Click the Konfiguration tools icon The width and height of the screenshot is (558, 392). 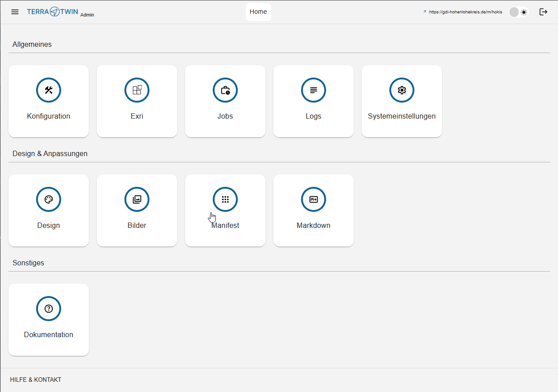coord(49,90)
